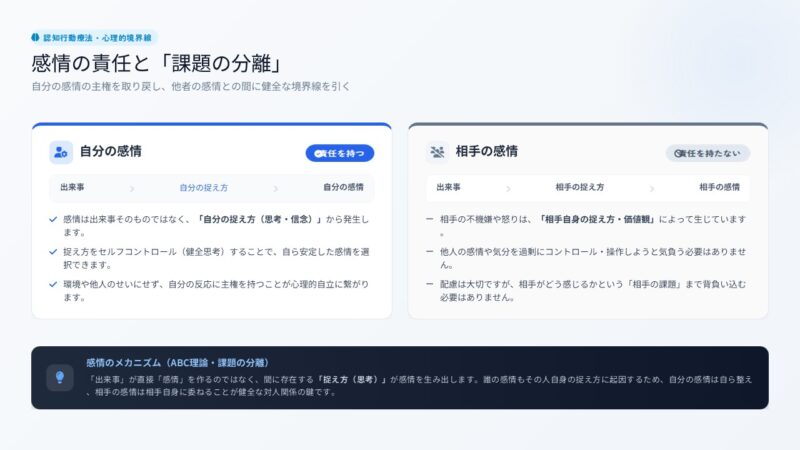Image resolution: width=800 pixels, height=450 pixels.
Task: Click the 相手の感情 card title
Action: coord(487,152)
